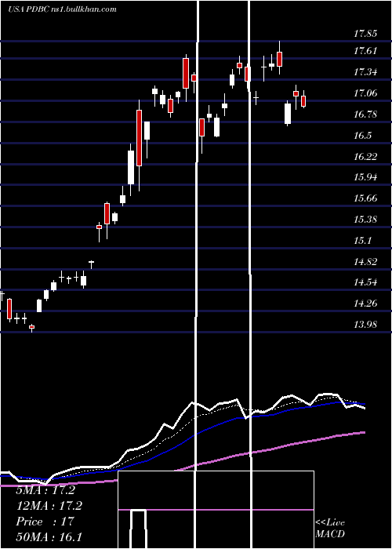Click the 15.94 price label
Viewport: 392px width, 549px height.
(x=365, y=177)
